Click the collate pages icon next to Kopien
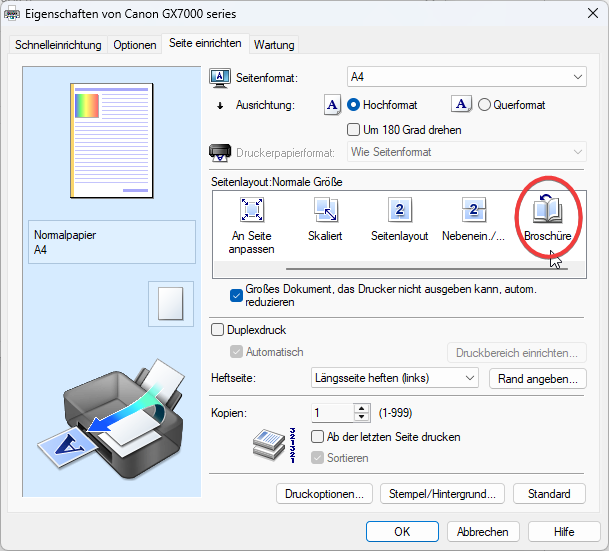This screenshot has height=551, width=609. [266, 441]
